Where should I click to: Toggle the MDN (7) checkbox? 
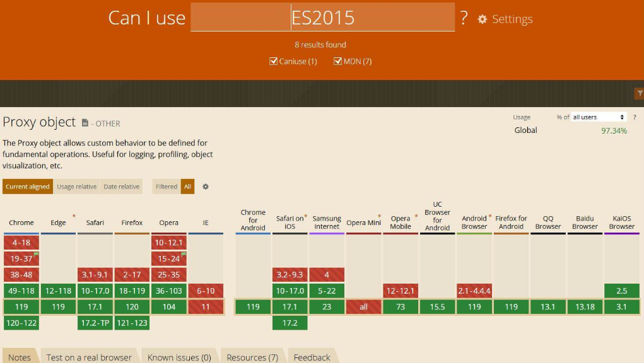click(x=337, y=61)
